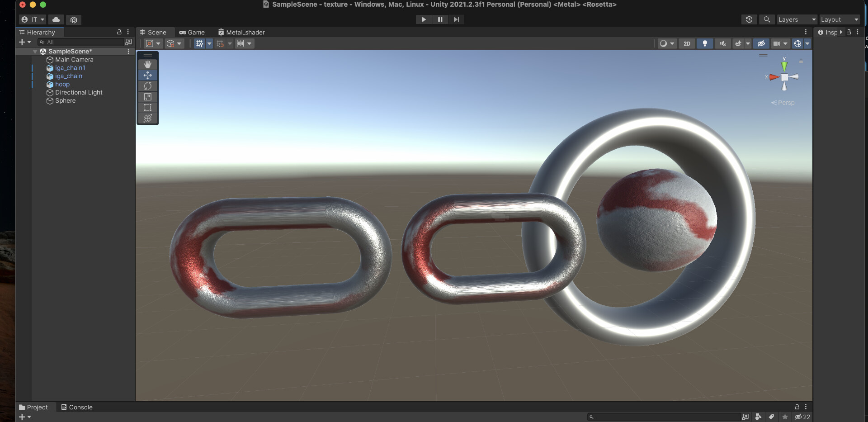Select the Rotate tool

(147, 86)
